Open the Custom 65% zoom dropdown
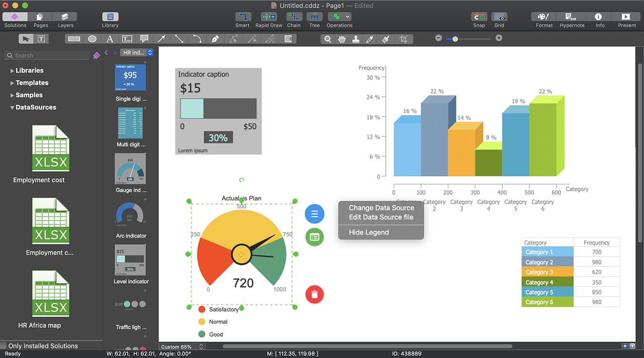Screen dimensions: 644x358 click(182, 346)
